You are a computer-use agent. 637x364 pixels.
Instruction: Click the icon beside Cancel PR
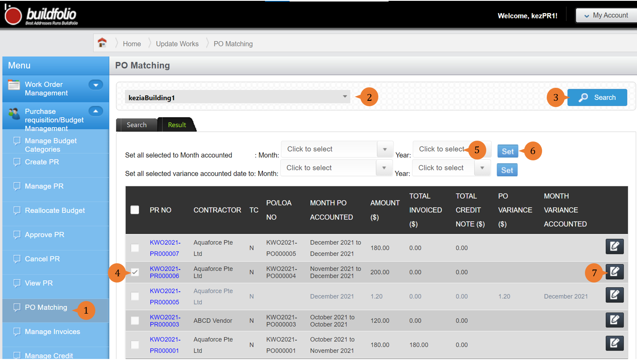coord(17,259)
